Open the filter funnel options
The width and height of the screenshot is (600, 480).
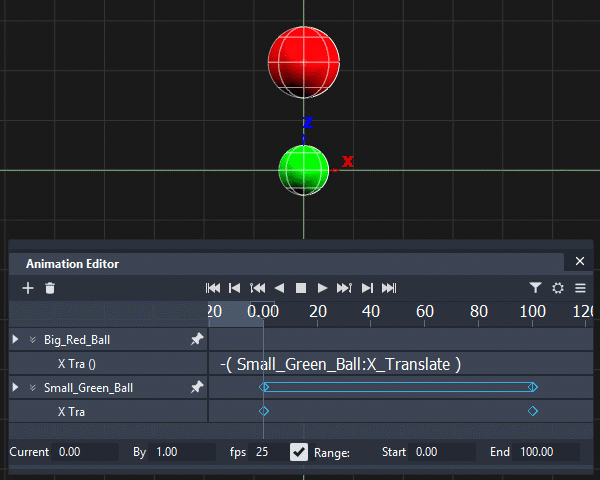535,287
